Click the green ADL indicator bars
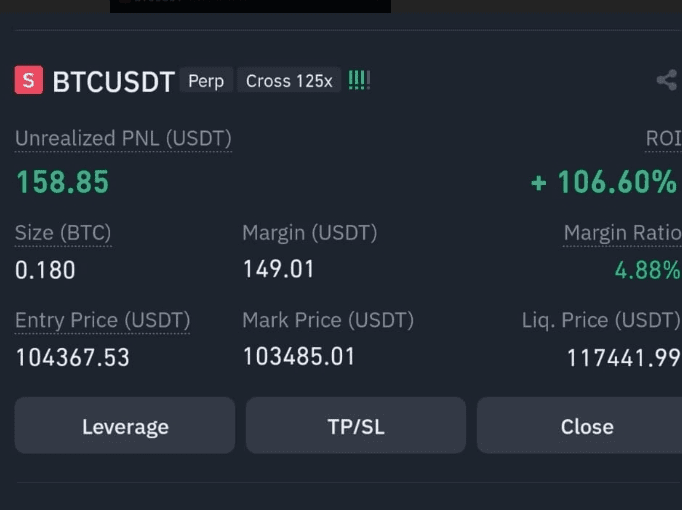The height and width of the screenshot is (510, 682). click(359, 80)
